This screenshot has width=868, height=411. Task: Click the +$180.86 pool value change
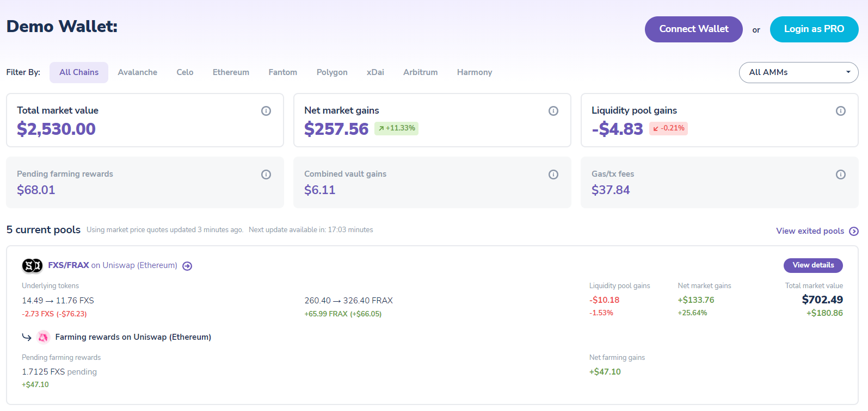pyautogui.click(x=824, y=313)
